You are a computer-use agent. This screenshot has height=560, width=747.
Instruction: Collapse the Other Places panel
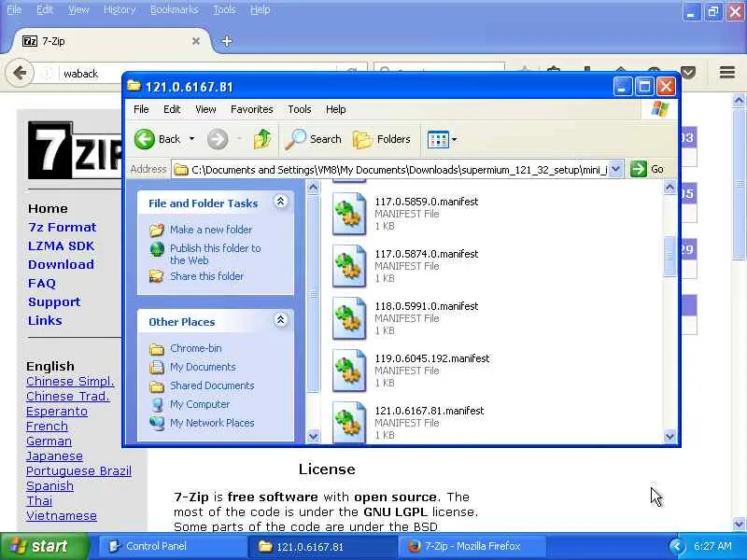(x=281, y=320)
